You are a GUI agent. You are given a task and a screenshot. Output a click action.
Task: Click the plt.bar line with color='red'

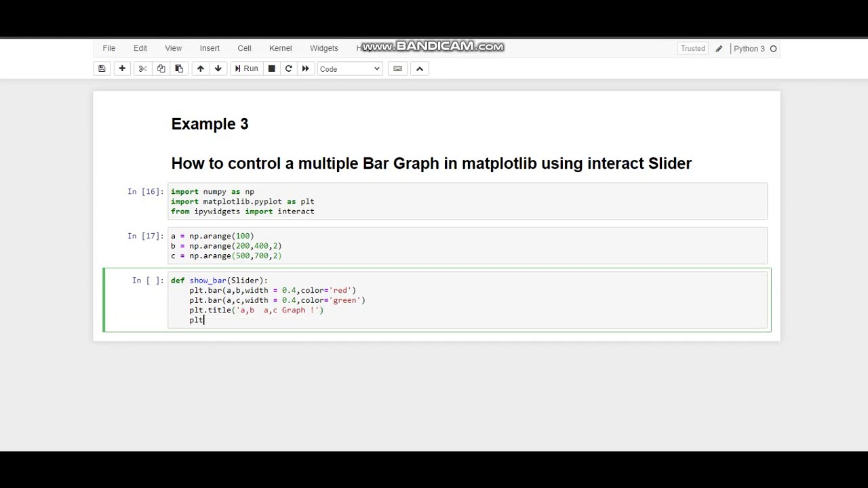point(273,291)
